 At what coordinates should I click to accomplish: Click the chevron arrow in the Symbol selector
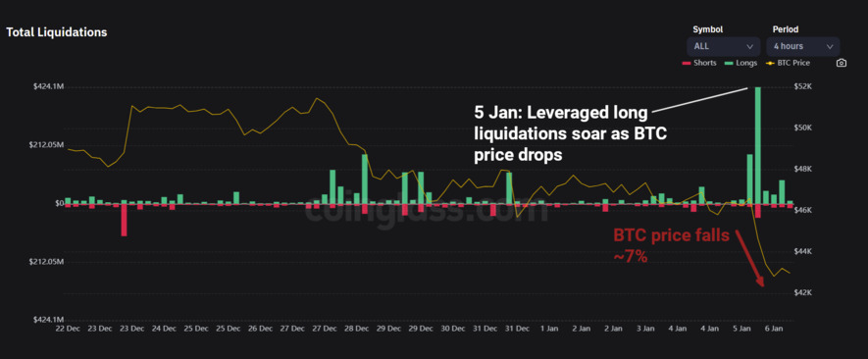750,46
